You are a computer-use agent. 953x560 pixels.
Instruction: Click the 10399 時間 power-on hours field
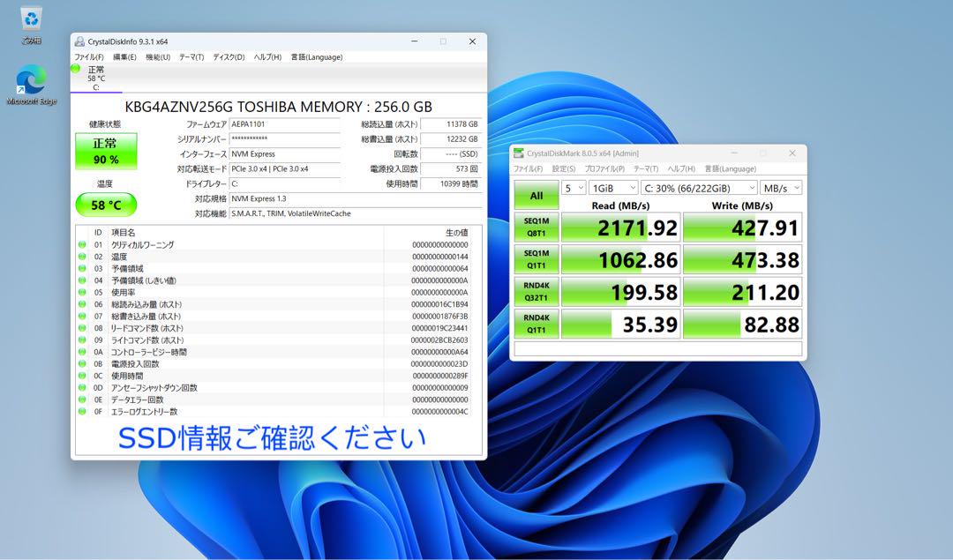[450, 184]
